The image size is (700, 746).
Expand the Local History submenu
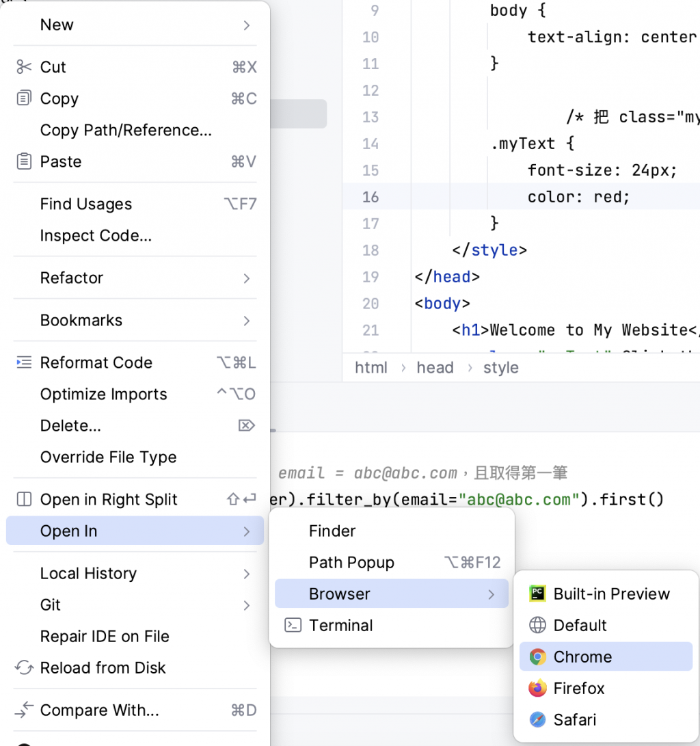(247, 574)
